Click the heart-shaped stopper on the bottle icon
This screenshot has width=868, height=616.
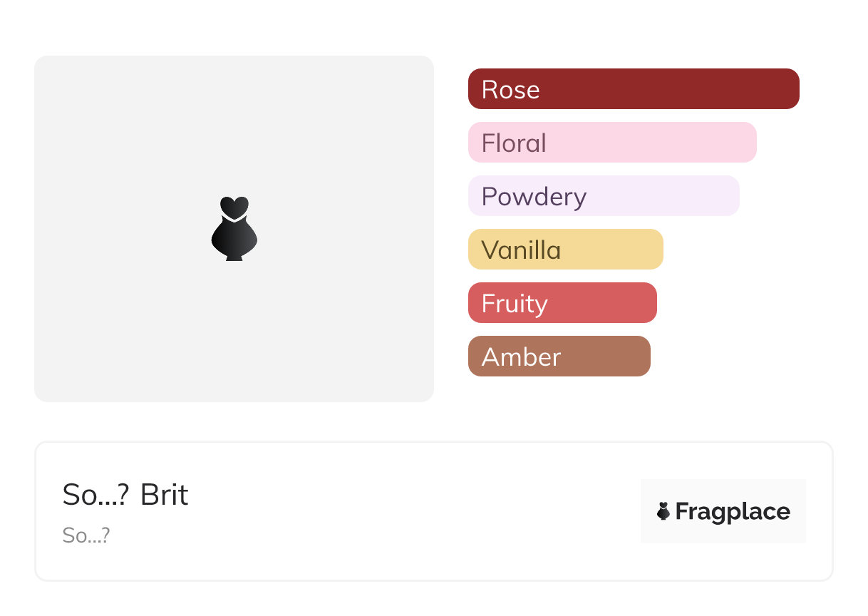234,207
